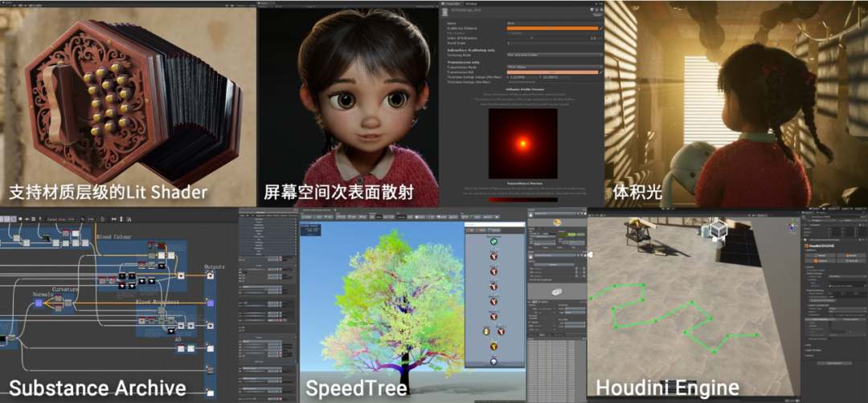Click the Blood Colour frame label in Substance
Viewport: 868px width, 403px height.
pos(114,237)
